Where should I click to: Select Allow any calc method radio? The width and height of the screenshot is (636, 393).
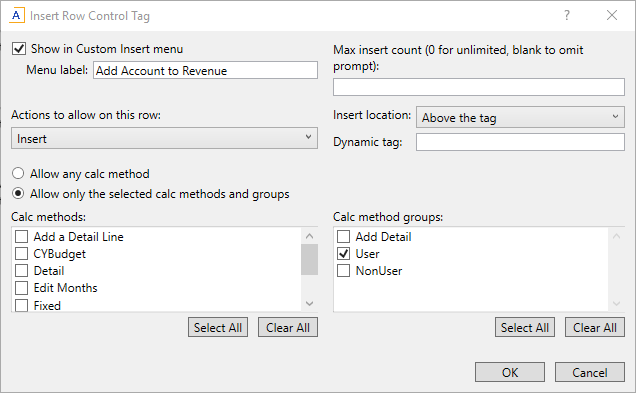[18, 174]
